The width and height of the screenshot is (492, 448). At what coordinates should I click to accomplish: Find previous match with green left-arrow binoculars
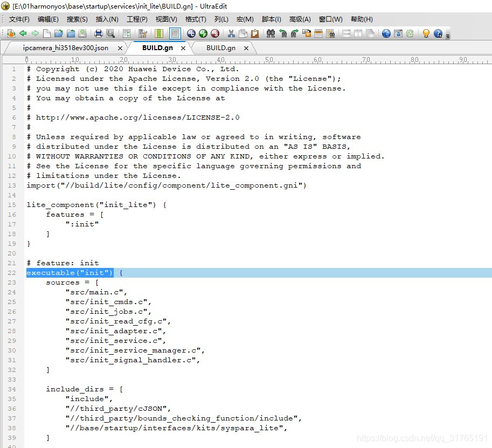point(283,33)
